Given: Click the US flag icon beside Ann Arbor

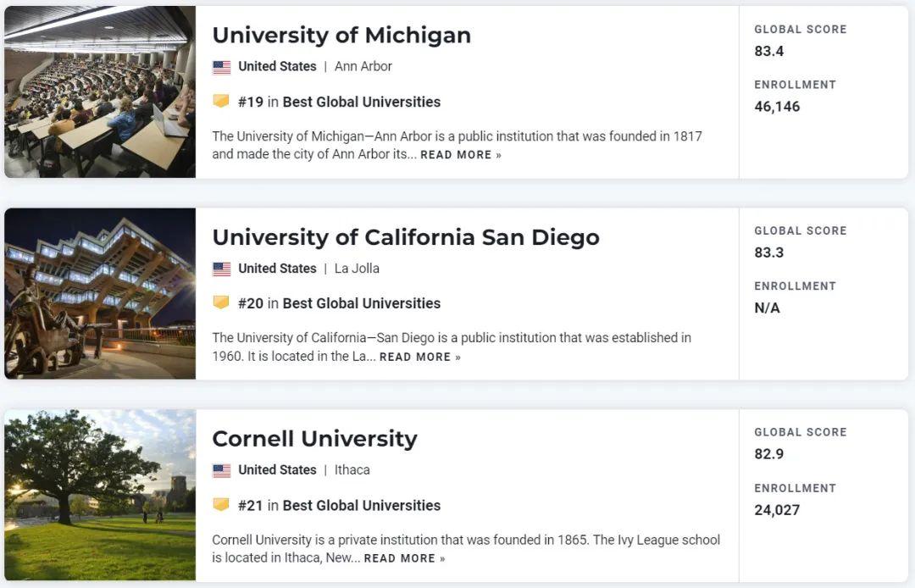Looking at the screenshot, I should (x=221, y=67).
